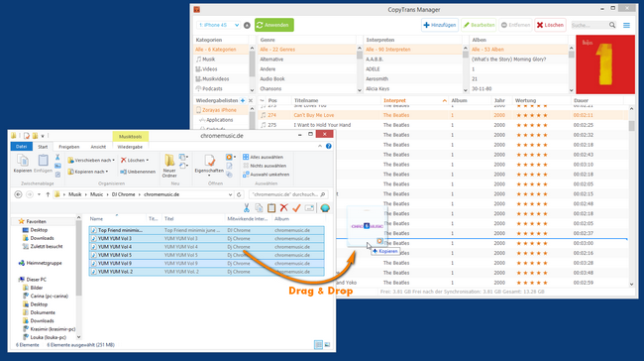This screenshot has width=644, height=361.
Task: Open the hamburger menu in CopyTrans Manager
Action: click(x=626, y=26)
